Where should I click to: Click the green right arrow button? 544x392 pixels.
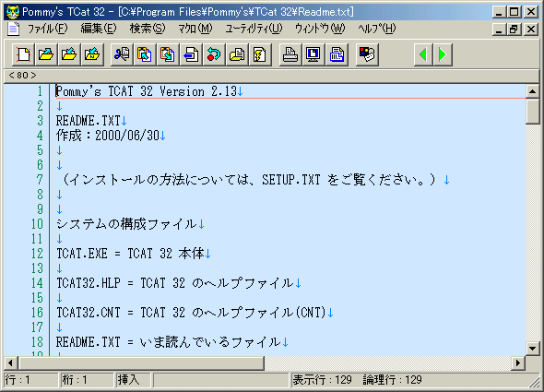coord(443,54)
